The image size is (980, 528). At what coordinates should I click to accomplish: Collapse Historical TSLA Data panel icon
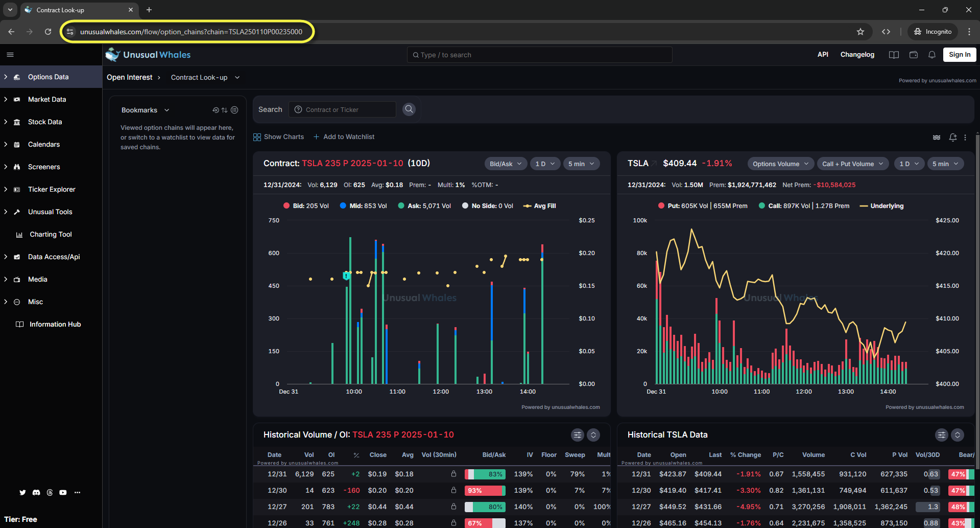pyautogui.click(x=958, y=435)
